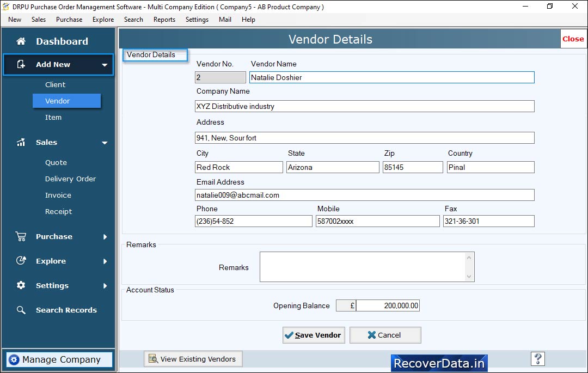Open the Help menu
588x373 pixels.
click(248, 20)
